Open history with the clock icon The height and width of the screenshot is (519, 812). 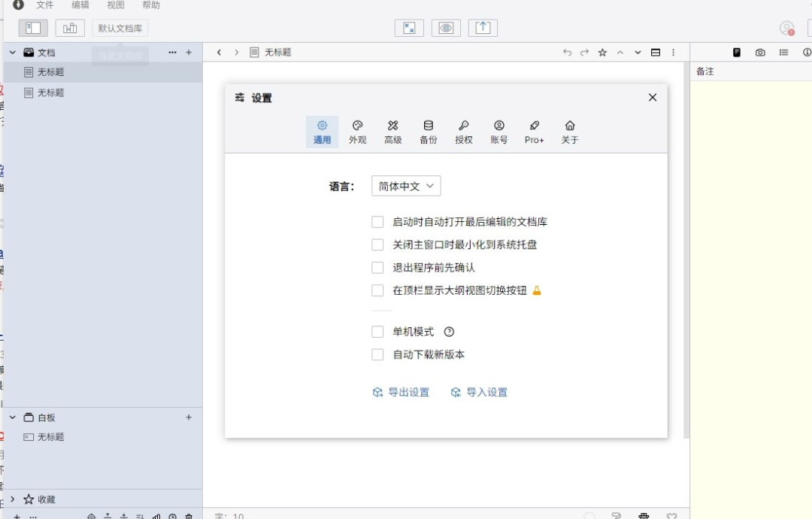coord(174,516)
